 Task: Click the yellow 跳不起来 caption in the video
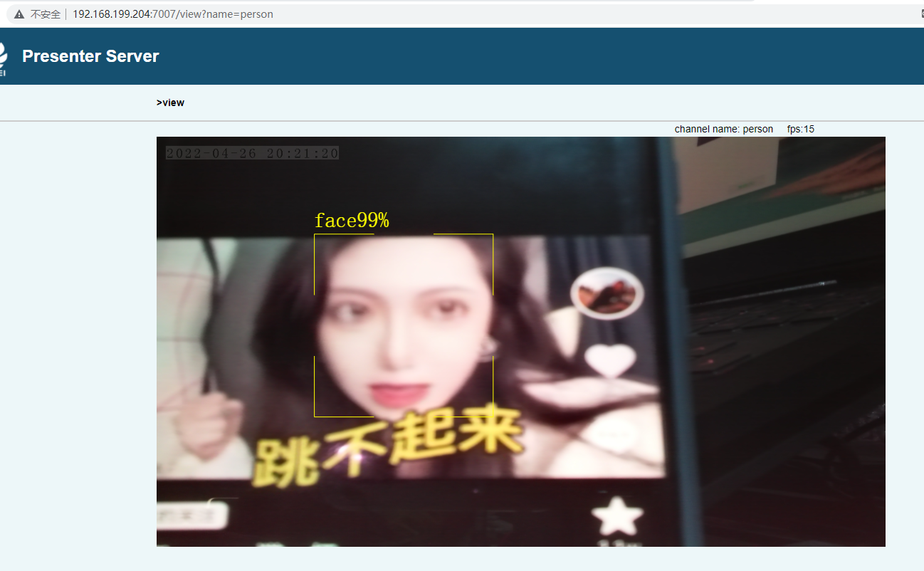click(389, 446)
